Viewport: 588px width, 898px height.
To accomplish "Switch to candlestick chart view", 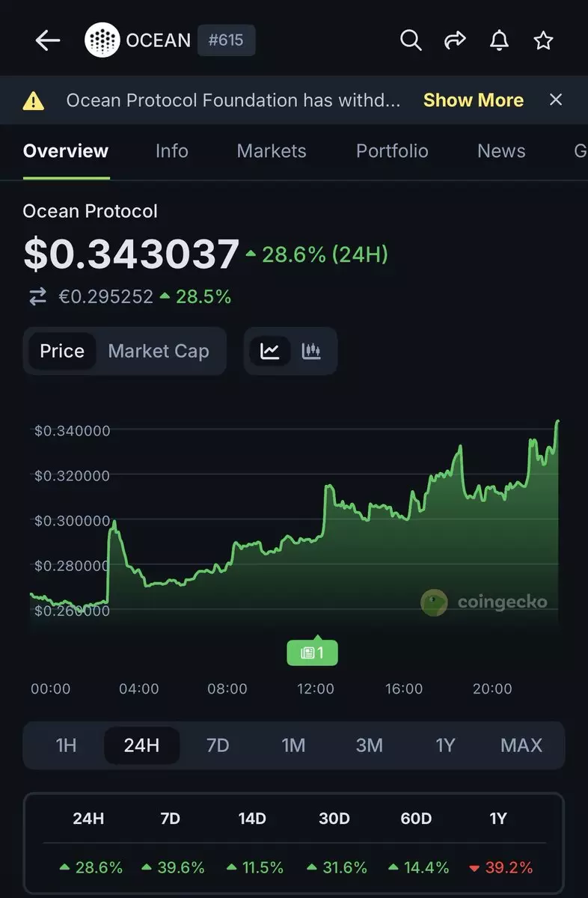I will [311, 351].
